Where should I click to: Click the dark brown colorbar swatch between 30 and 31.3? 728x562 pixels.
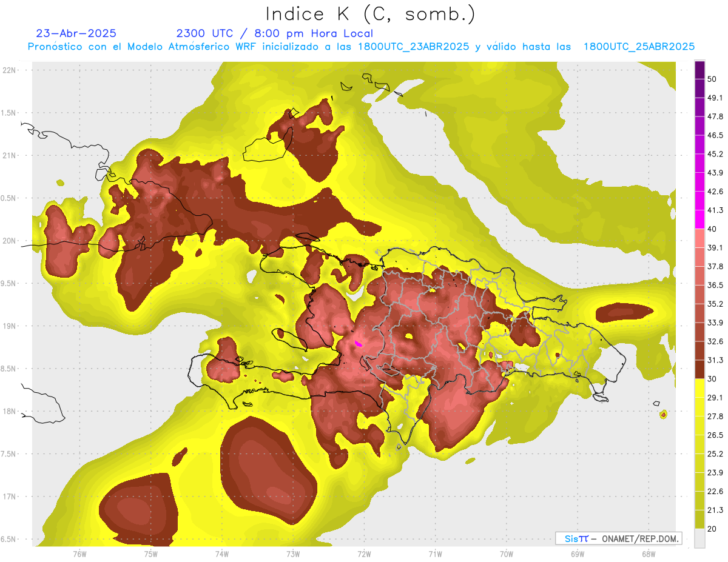(x=699, y=370)
